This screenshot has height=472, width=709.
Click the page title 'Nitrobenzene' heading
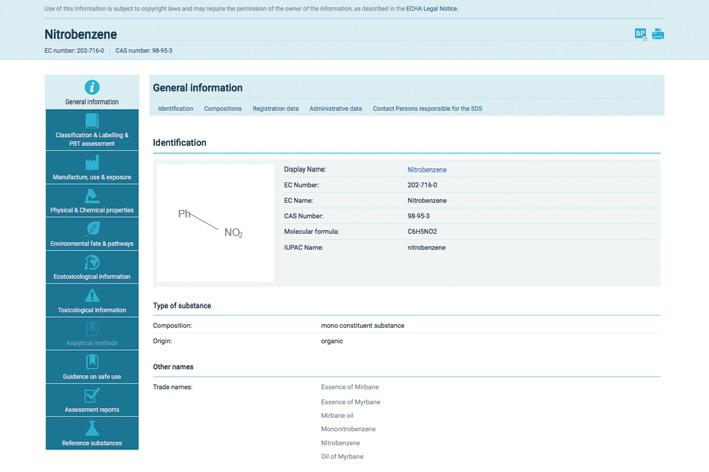(x=80, y=34)
